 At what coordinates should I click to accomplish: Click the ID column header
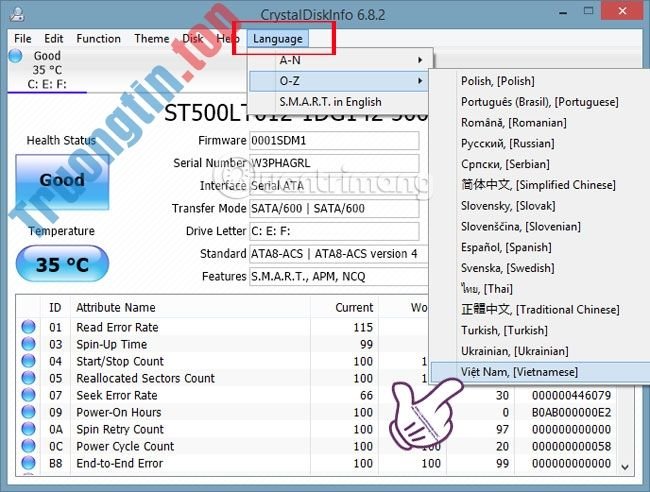55,307
